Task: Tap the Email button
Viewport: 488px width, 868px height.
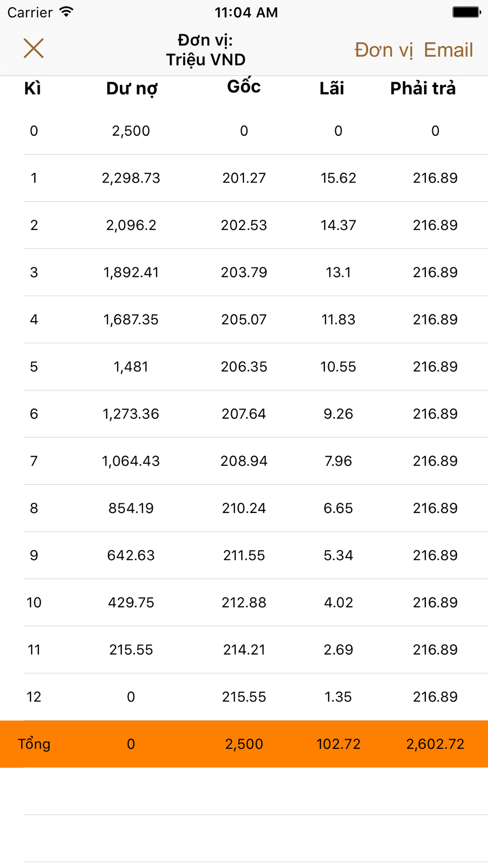Action: pos(448,50)
